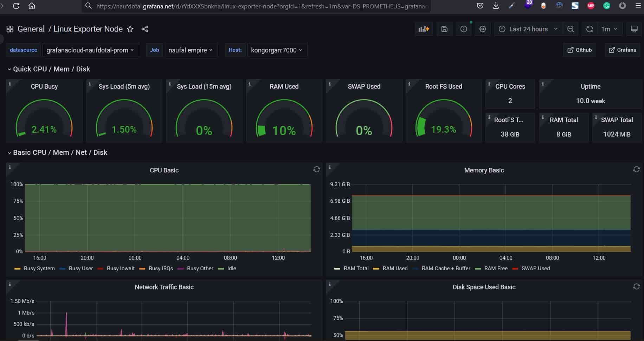This screenshot has height=341, width=644.
Task: Open the Last 24 hours time picker
Action: click(x=528, y=29)
